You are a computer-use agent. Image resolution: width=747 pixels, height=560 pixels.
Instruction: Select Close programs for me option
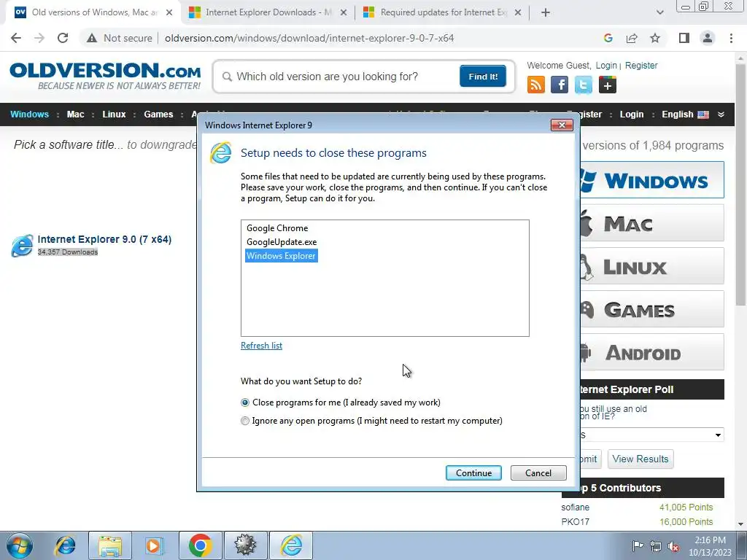click(245, 402)
